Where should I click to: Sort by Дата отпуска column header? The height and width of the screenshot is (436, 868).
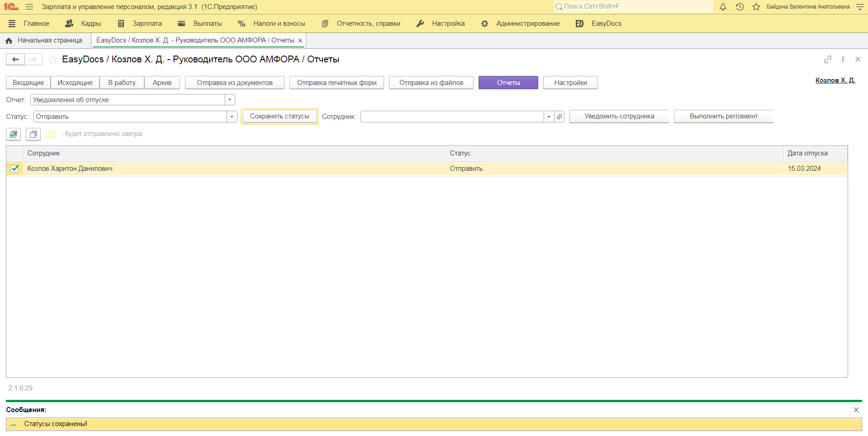click(x=816, y=154)
